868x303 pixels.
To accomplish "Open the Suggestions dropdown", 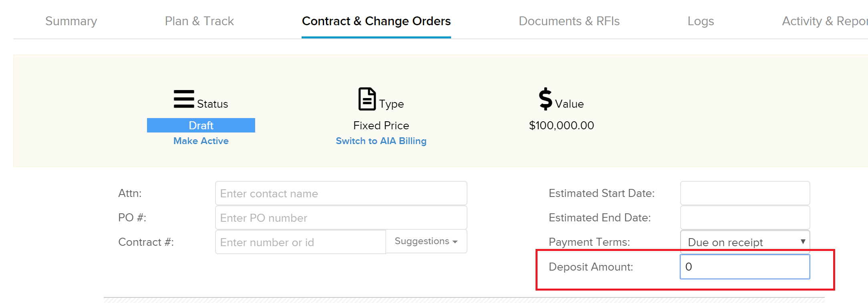I will pyautogui.click(x=426, y=241).
